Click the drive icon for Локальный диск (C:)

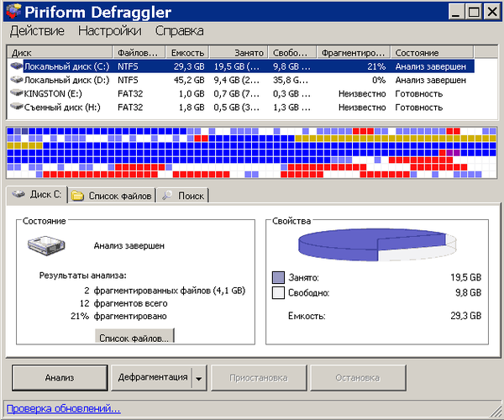coord(17,66)
